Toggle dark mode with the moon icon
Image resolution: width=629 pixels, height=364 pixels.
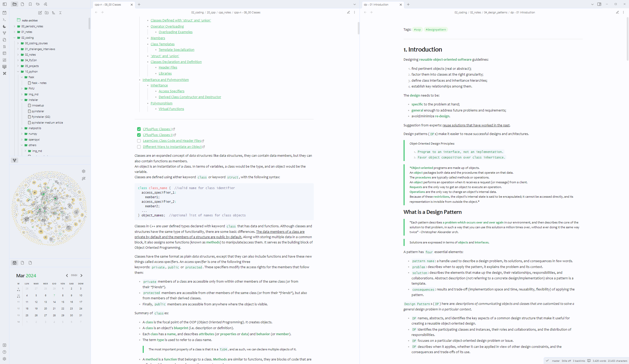4,26
